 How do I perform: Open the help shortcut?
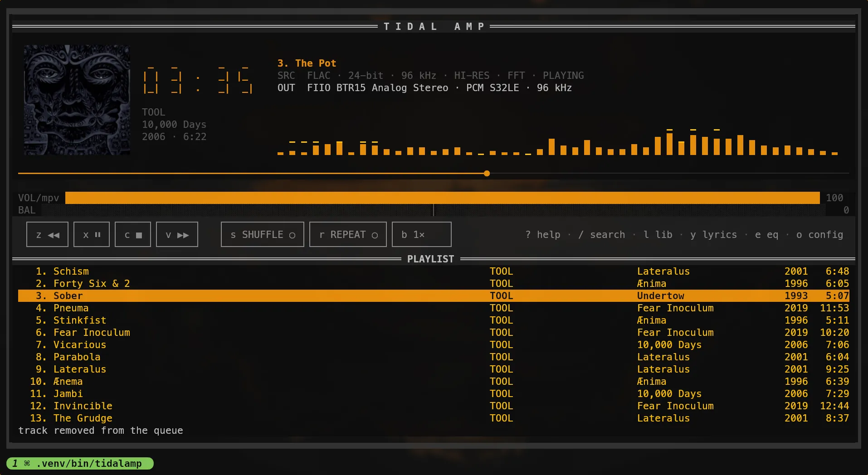click(x=543, y=235)
